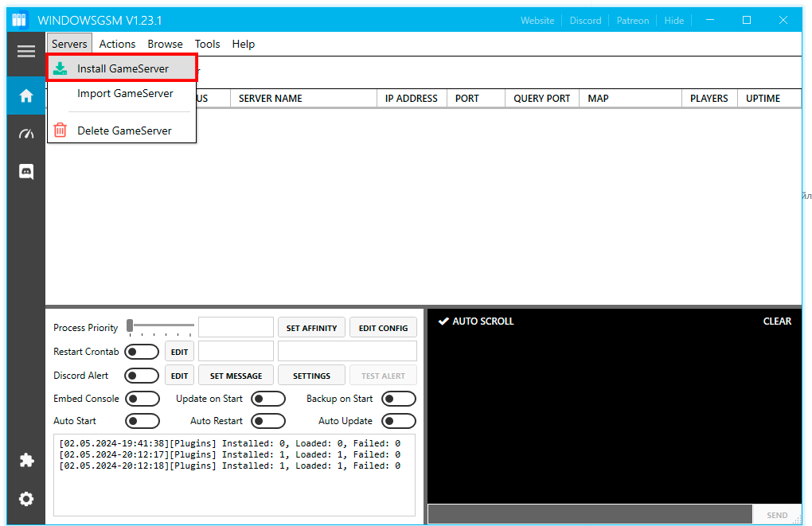Click the Set Affinity button
This screenshot has height=526, width=812.
point(312,328)
